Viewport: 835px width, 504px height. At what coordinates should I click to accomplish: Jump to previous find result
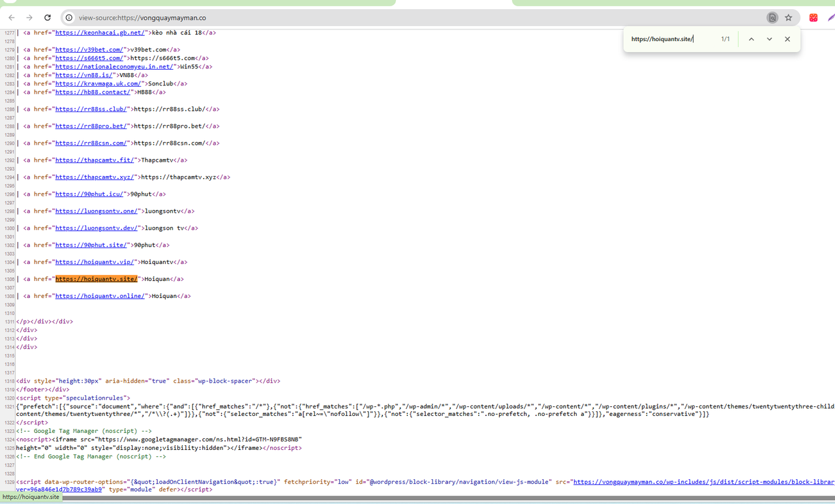click(x=751, y=39)
